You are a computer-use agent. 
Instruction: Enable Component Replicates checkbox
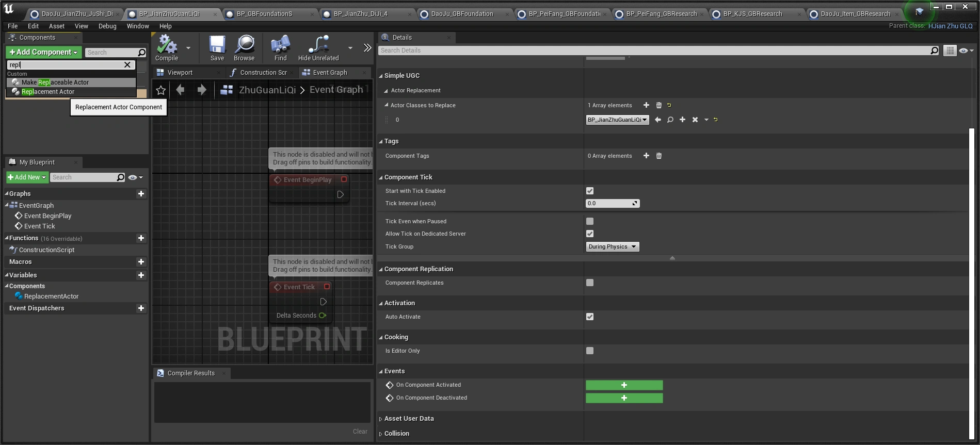pyautogui.click(x=590, y=283)
